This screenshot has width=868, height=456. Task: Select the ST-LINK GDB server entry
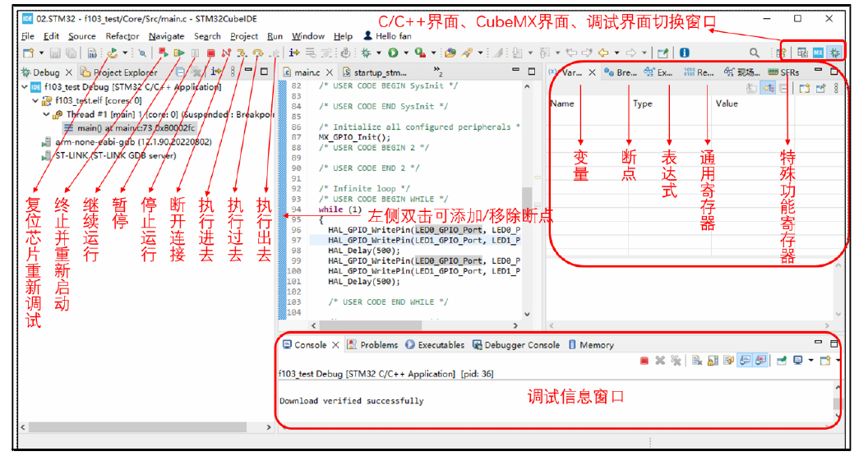click(109, 155)
